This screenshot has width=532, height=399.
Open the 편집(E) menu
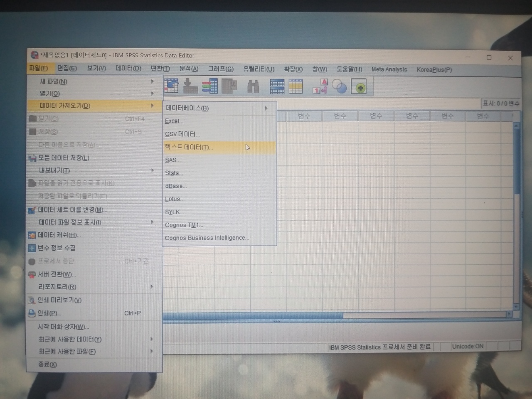(x=67, y=68)
